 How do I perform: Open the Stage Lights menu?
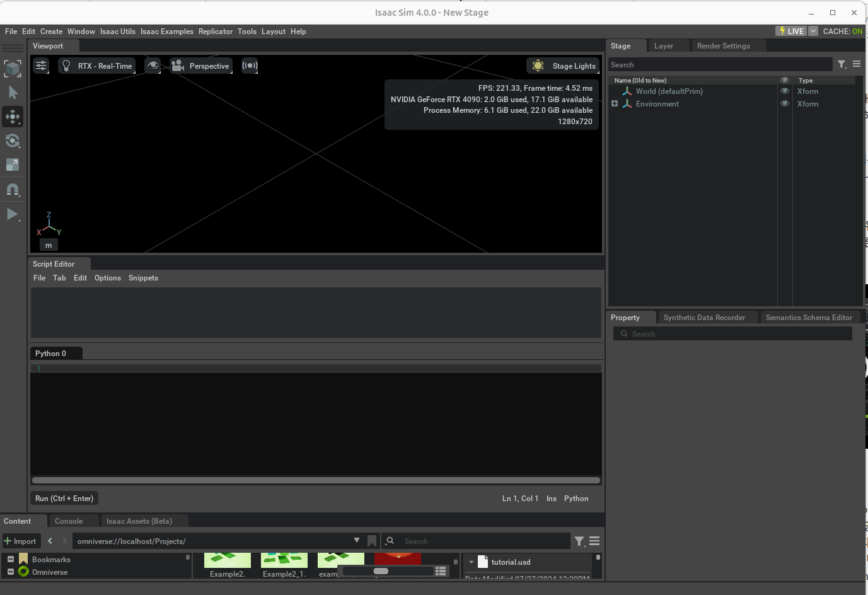[x=563, y=66]
